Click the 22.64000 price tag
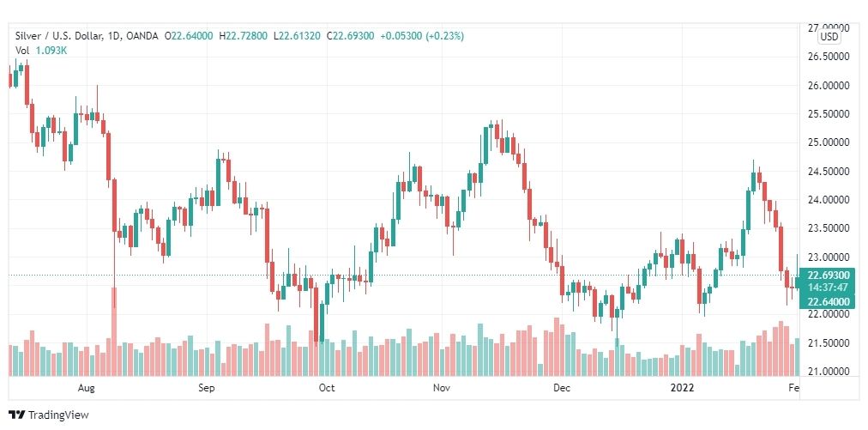 point(829,301)
